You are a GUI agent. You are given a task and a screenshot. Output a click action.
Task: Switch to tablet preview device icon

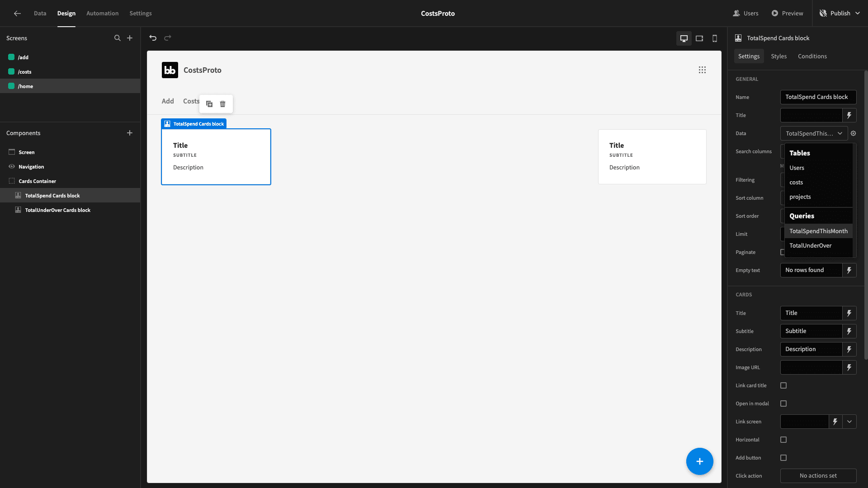coord(699,38)
